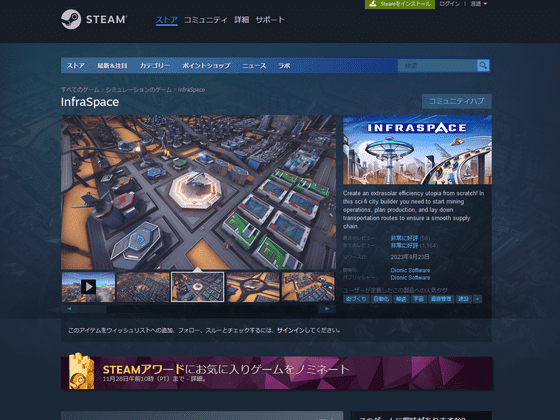Open the ニュース store tab
This screenshot has width=560, height=420.
254,66
